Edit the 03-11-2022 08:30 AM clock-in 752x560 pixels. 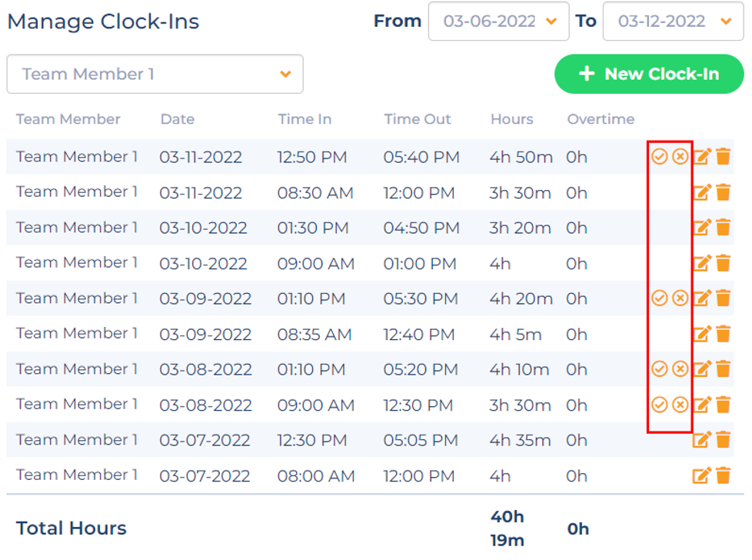click(702, 192)
